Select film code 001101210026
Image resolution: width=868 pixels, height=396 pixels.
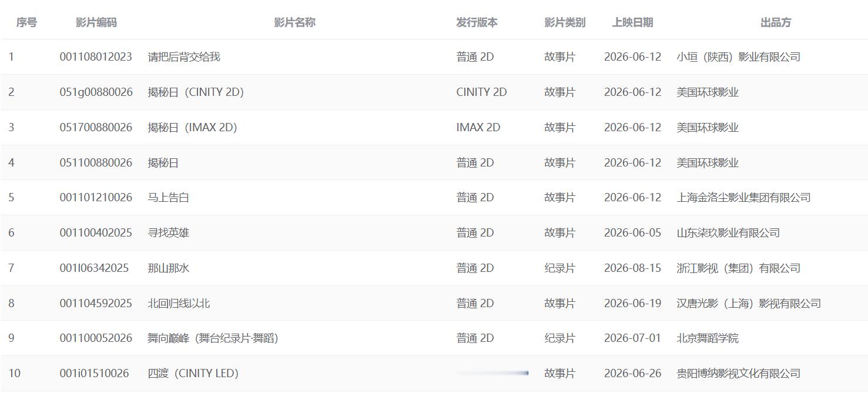(96, 198)
